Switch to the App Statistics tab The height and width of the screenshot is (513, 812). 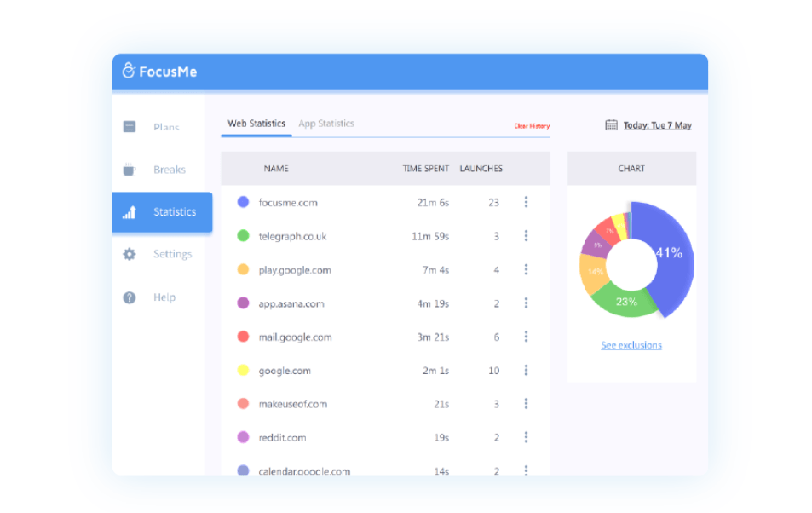[x=326, y=124]
